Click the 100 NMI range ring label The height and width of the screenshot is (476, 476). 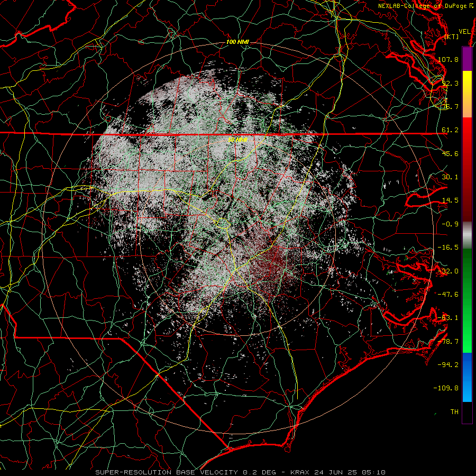pos(237,42)
